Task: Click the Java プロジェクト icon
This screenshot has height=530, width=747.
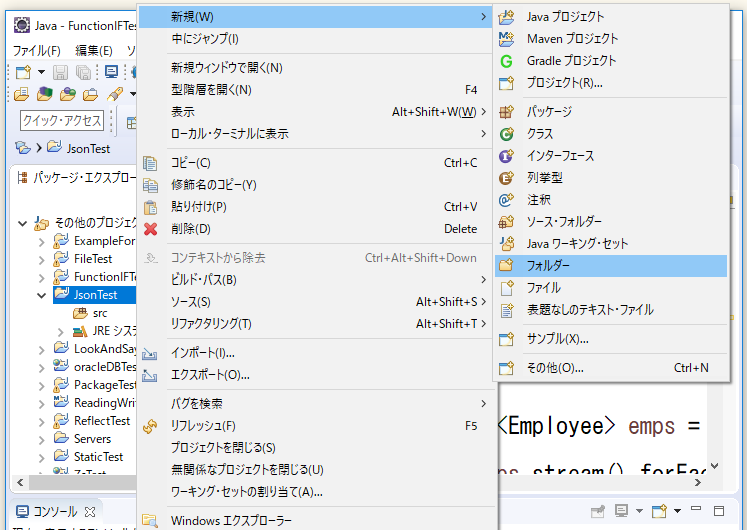Action: tap(506, 17)
